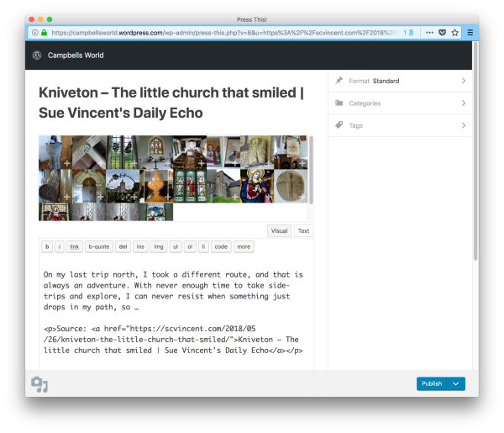Open the page actions three-dot menu
504x433 pixels.
click(x=429, y=33)
